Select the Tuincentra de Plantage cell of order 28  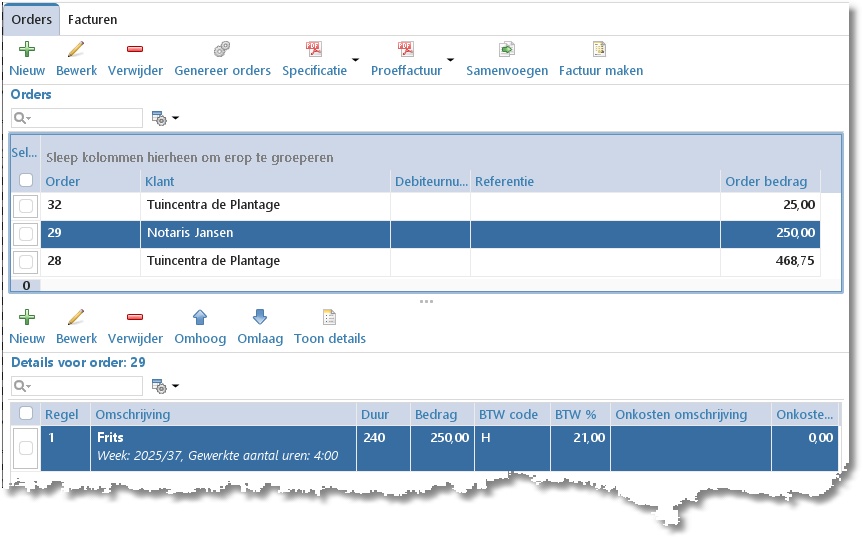coord(265,261)
